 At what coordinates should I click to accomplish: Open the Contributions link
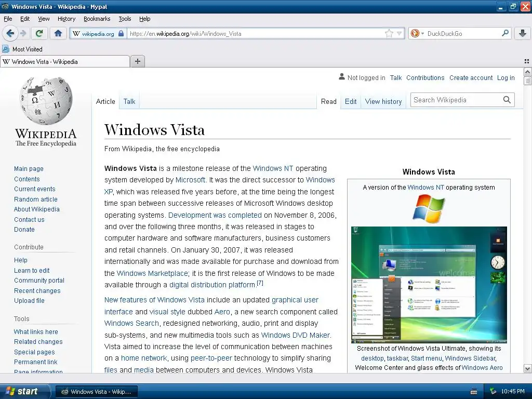tap(425, 78)
